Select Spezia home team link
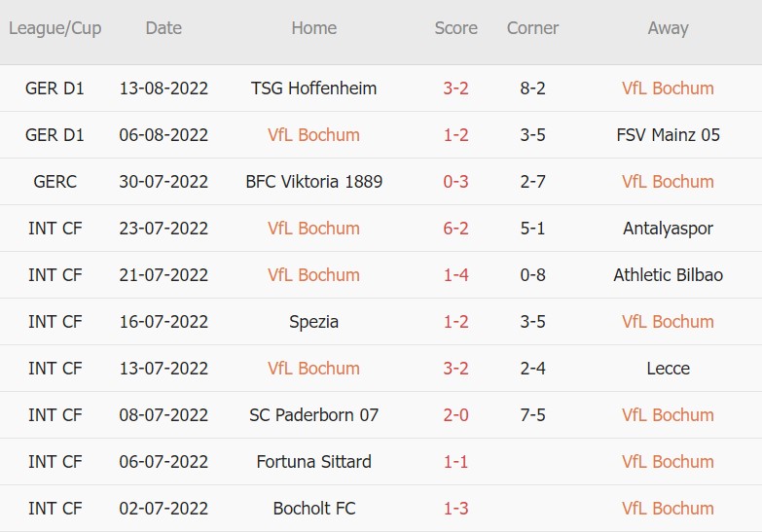Image resolution: width=762 pixels, height=532 pixels. point(313,322)
